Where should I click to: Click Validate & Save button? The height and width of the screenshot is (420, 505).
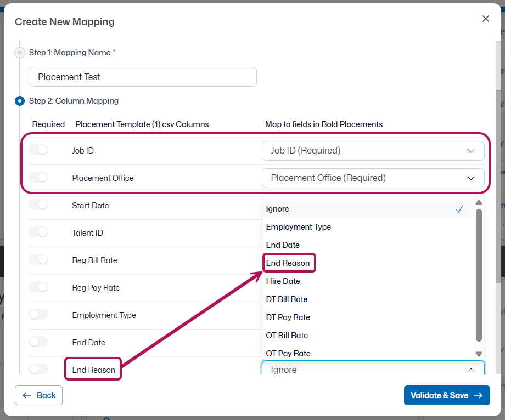tap(447, 395)
